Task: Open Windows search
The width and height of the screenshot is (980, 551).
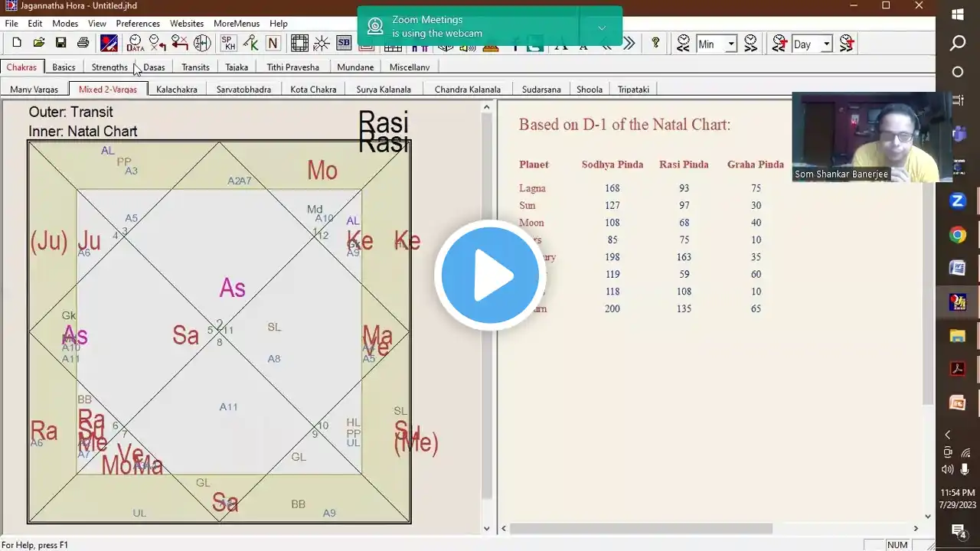Action: click(x=957, y=43)
